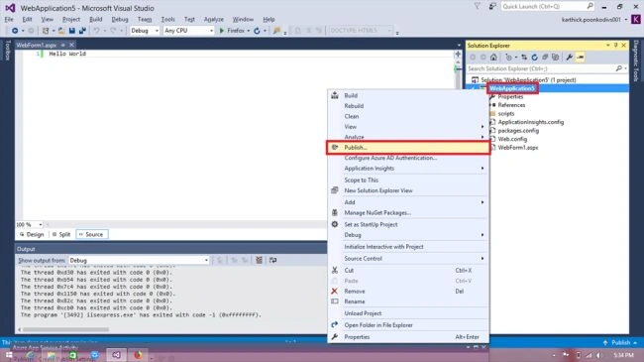Click the Collapse All icon in Solution Explorer
644x362 pixels.
pyautogui.click(x=545, y=58)
